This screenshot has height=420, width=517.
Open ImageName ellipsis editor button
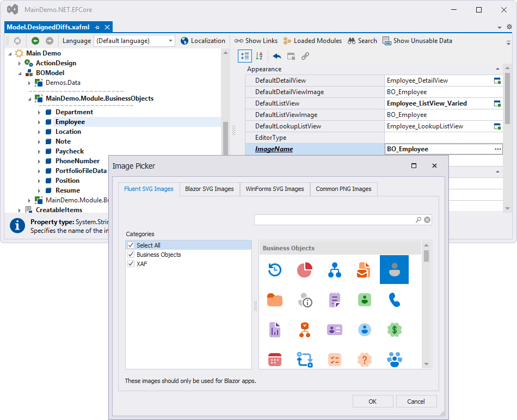tap(497, 149)
